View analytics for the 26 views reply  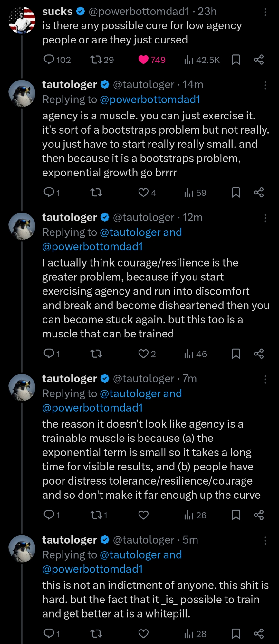(x=189, y=515)
